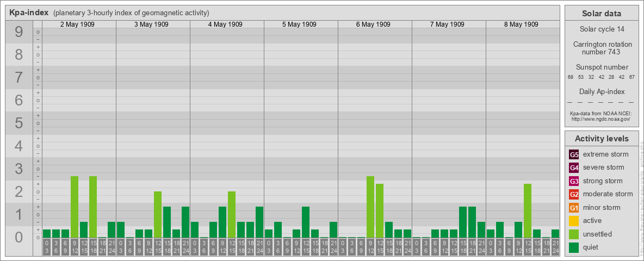The height and width of the screenshot is (261, 644).
Task: Click the 12–15 unsettled bar on 6 May
Action: [x=380, y=211]
